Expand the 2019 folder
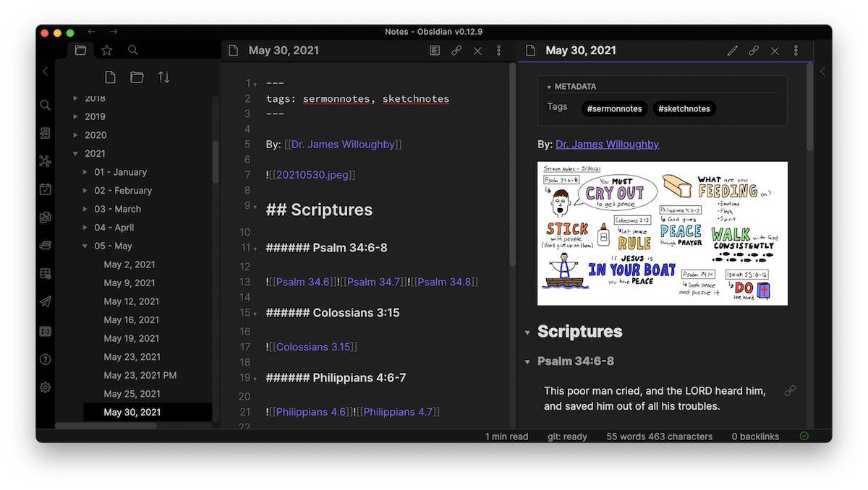Image resolution: width=868 pixels, height=490 pixels. [x=75, y=116]
